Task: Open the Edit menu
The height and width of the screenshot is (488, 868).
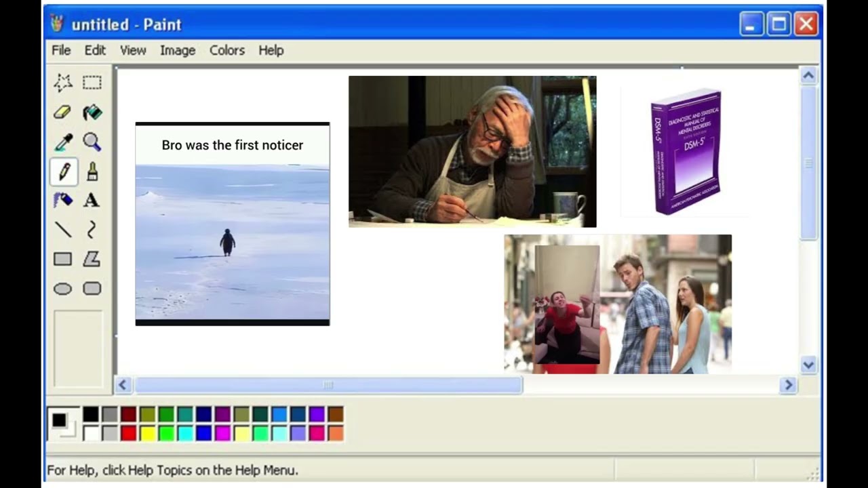Action: (95, 50)
